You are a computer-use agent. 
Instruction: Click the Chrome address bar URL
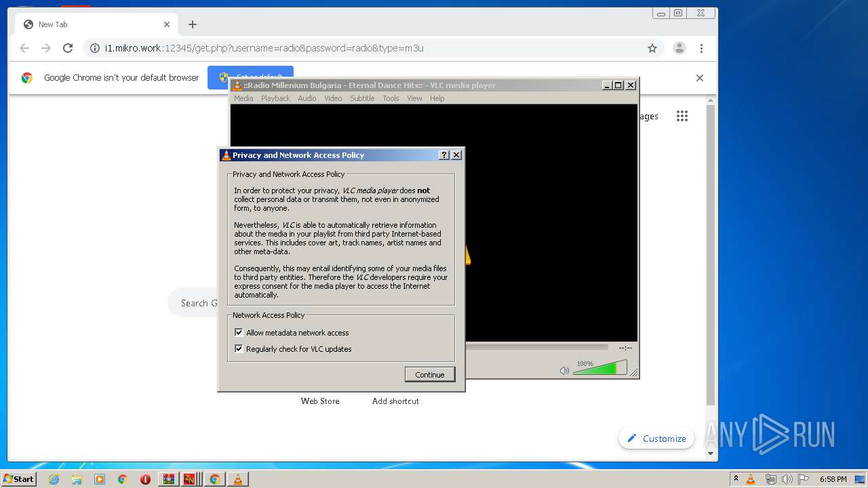(264, 48)
